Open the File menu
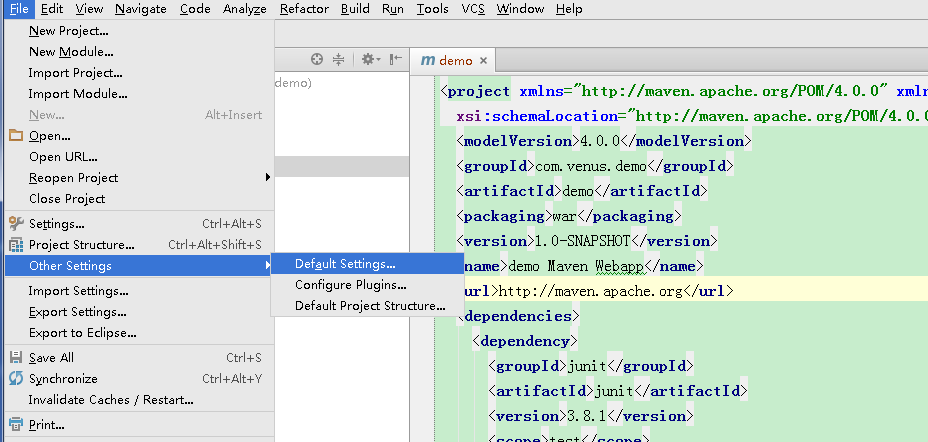 point(19,9)
